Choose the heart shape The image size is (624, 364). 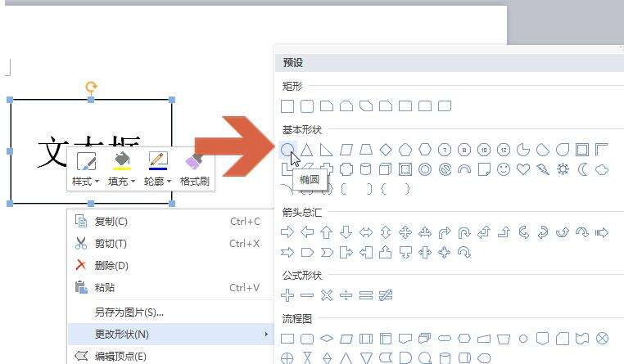[523, 169]
